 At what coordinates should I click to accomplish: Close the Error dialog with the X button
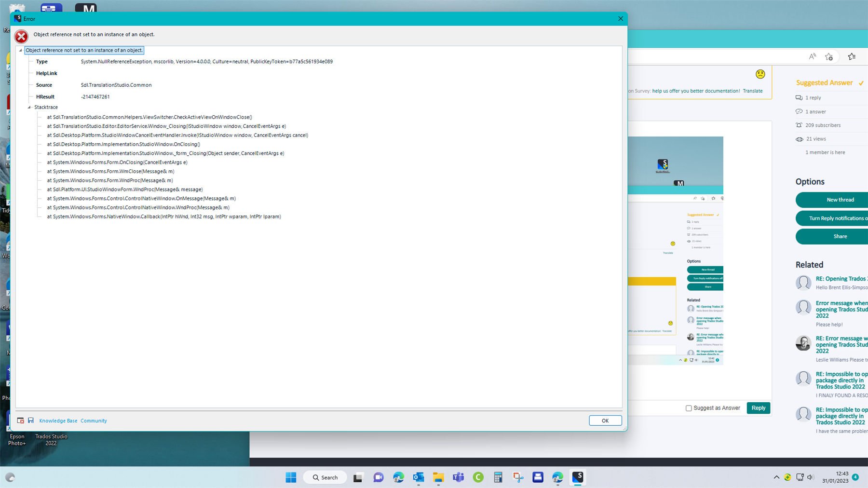pos(620,19)
